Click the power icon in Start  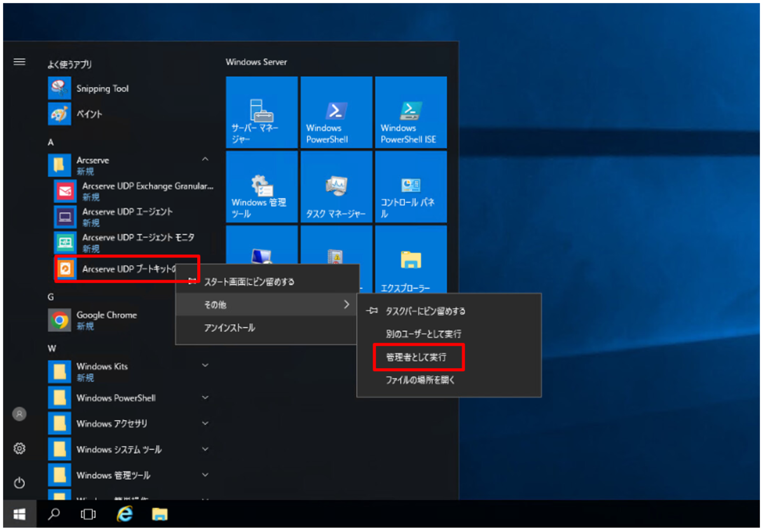(20, 483)
